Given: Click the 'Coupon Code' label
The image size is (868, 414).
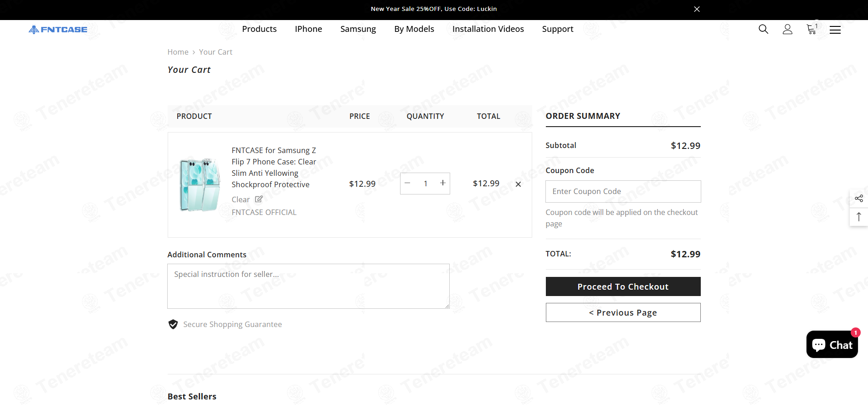Looking at the screenshot, I should click(570, 170).
